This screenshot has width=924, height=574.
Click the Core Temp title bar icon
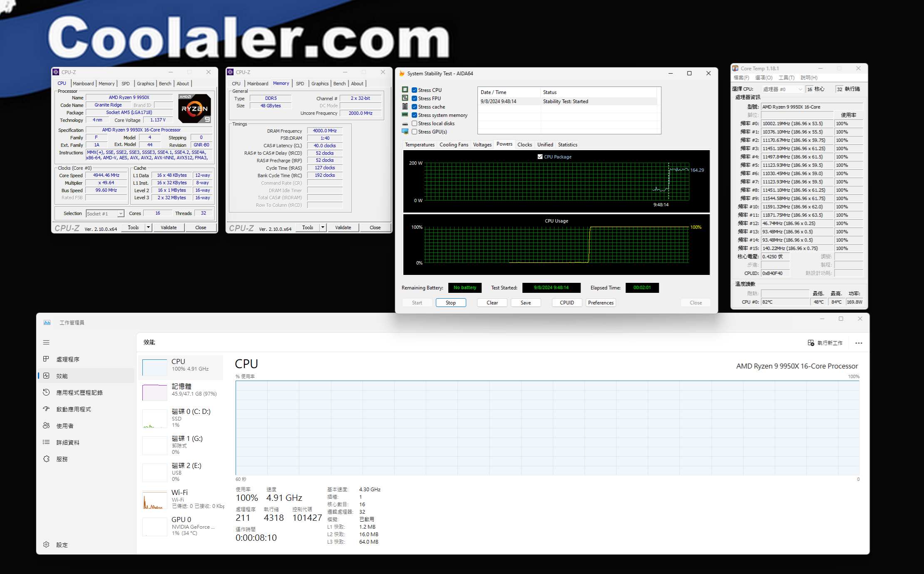point(735,68)
